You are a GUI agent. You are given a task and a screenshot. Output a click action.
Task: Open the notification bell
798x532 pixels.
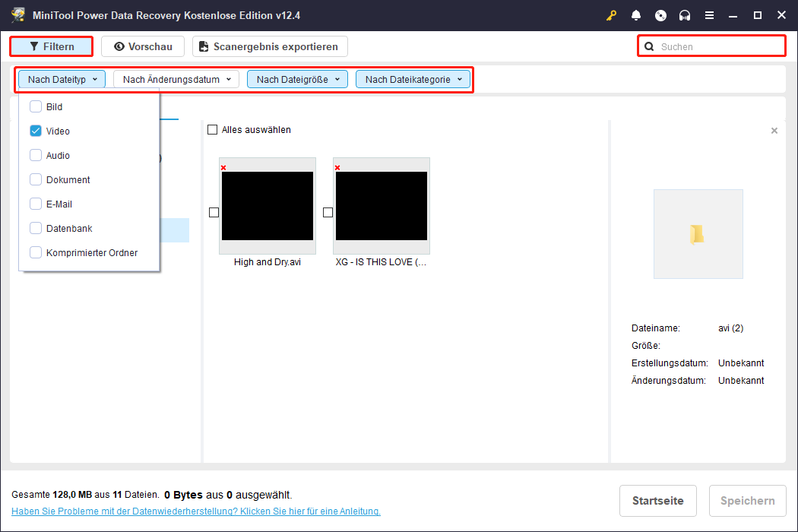pyautogui.click(x=635, y=15)
